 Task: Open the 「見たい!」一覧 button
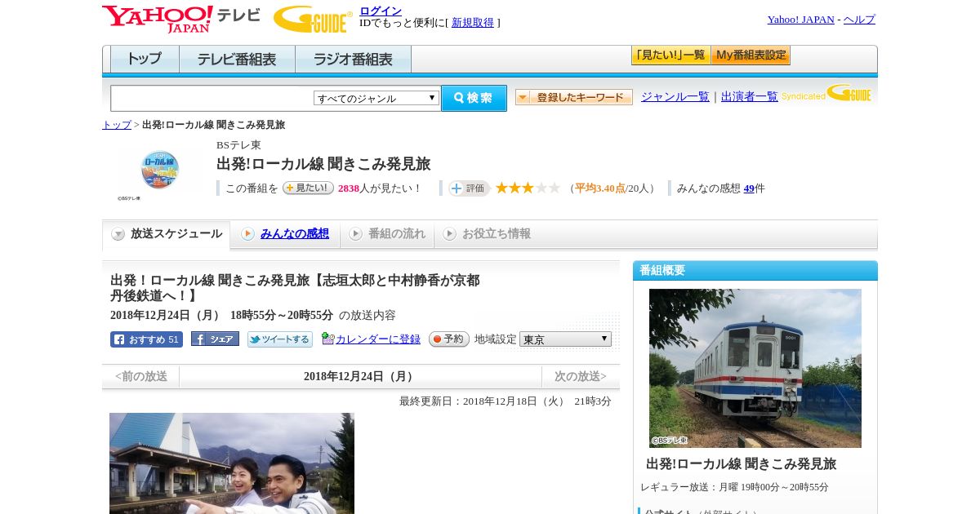(x=670, y=55)
